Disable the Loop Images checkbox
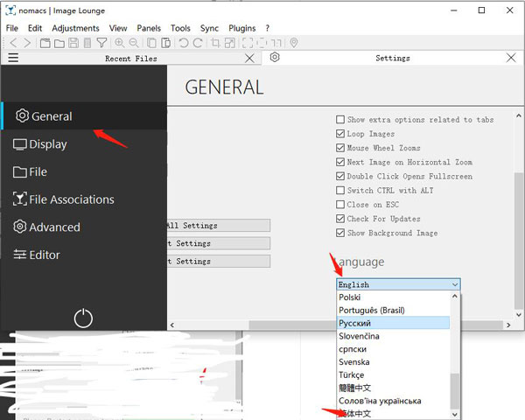This screenshot has width=525, height=420. coord(340,134)
